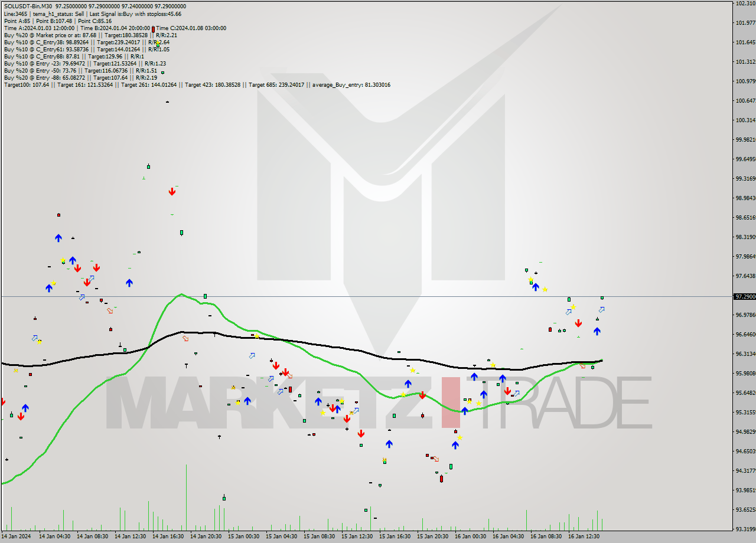Click the 'Target 261: 144.01264' value
Screen dimensions: 756x543
tap(149, 84)
